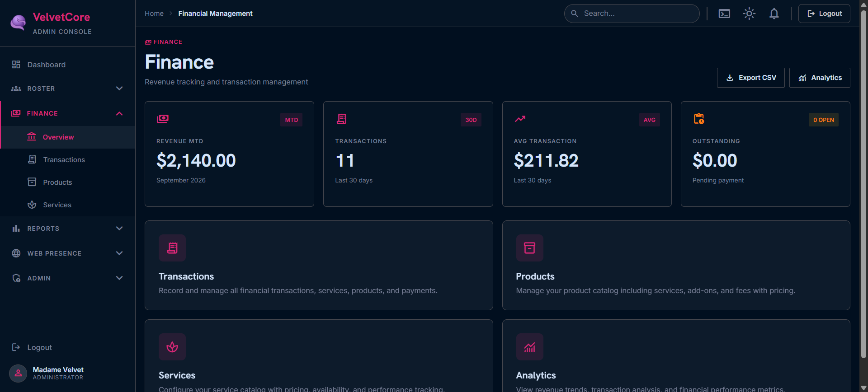
Task: Click the Outstanding clipboard clock icon
Action: [x=699, y=119]
